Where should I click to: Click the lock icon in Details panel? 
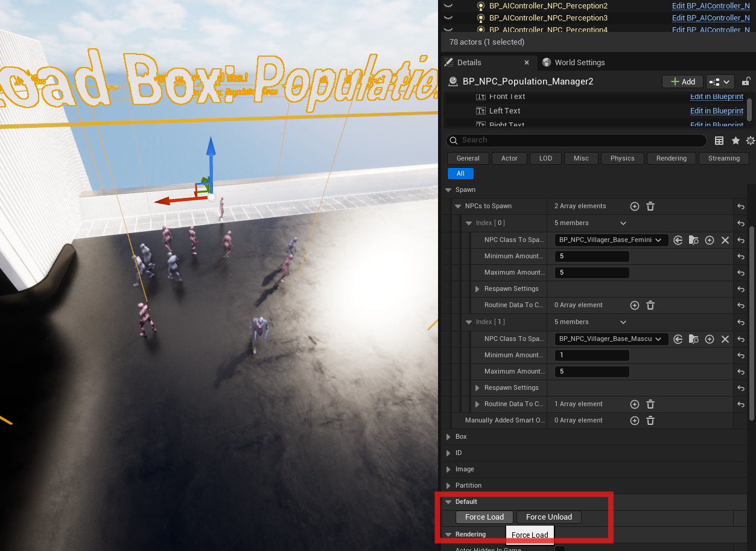(x=746, y=81)
